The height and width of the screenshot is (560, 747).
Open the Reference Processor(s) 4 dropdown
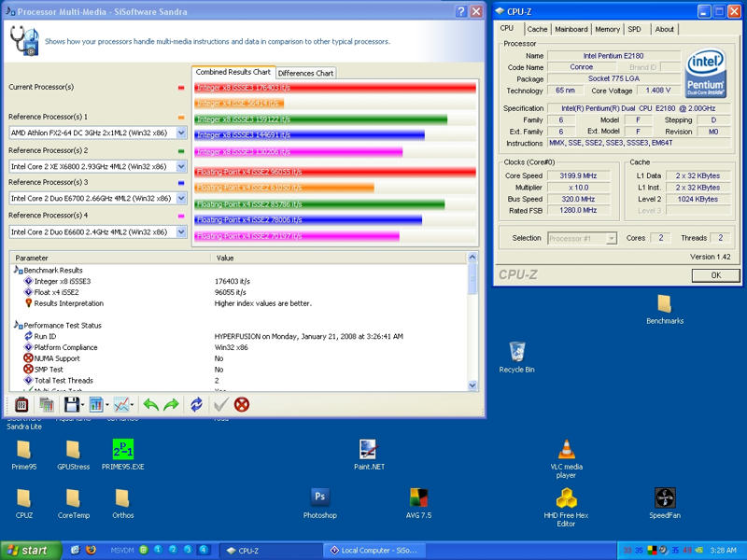[x=181, y=231]
